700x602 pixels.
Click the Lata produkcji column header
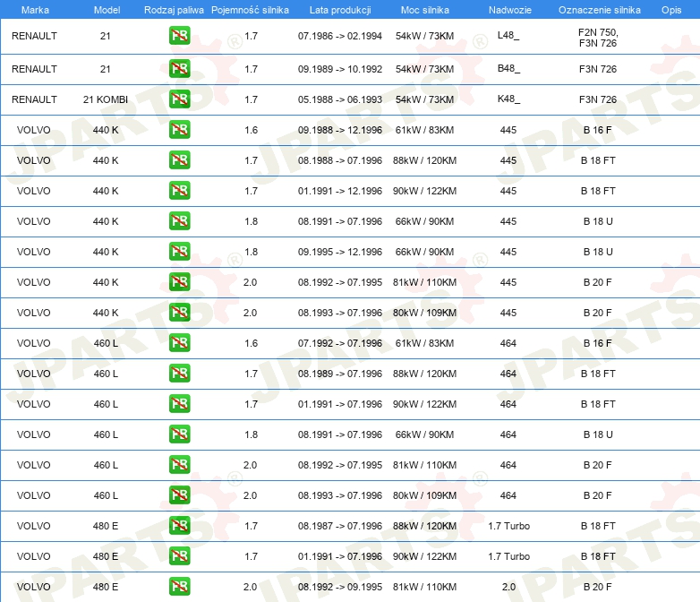(x=340, y=10)
